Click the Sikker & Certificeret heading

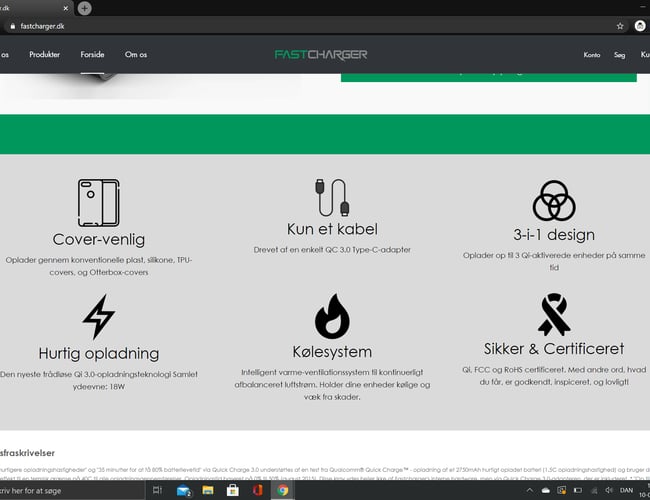[x=554, y=349]
